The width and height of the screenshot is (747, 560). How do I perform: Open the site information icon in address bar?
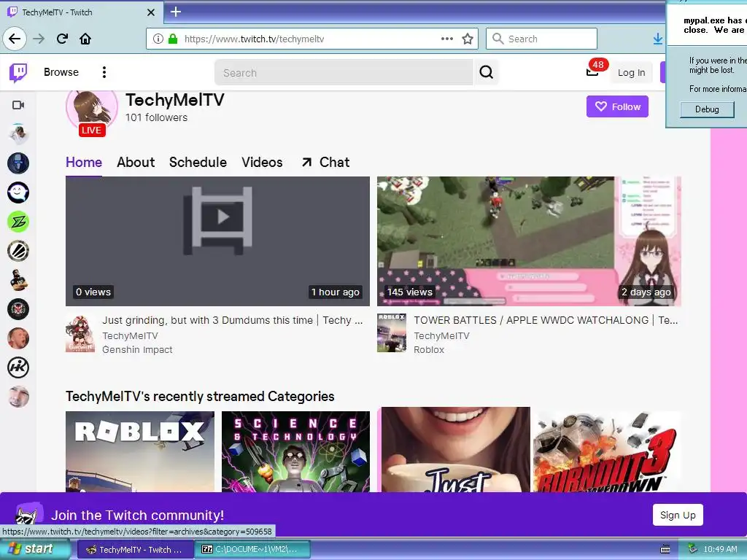[158, 39]
